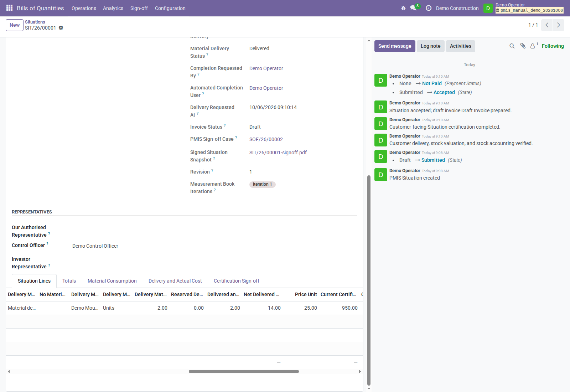Open Demo Operator link for Completion Requested By
The height and width of the screenshot is (392, 570).
266,68
